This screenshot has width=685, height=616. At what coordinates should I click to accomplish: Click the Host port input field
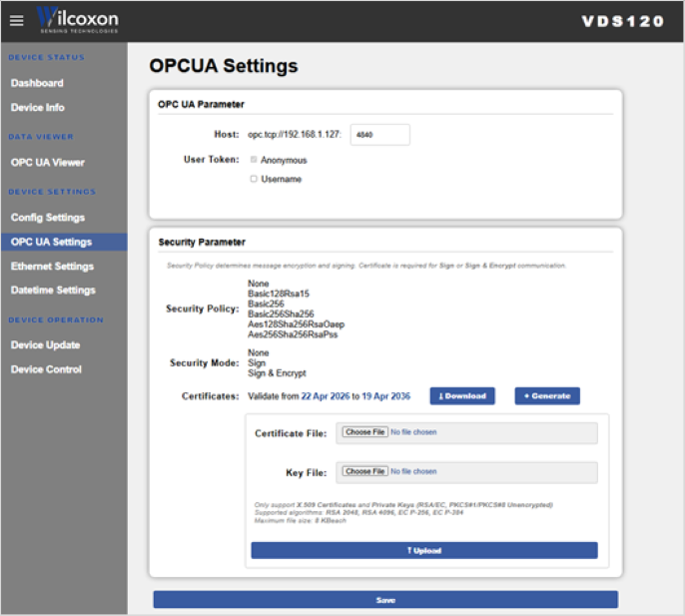tap(380, 135)
